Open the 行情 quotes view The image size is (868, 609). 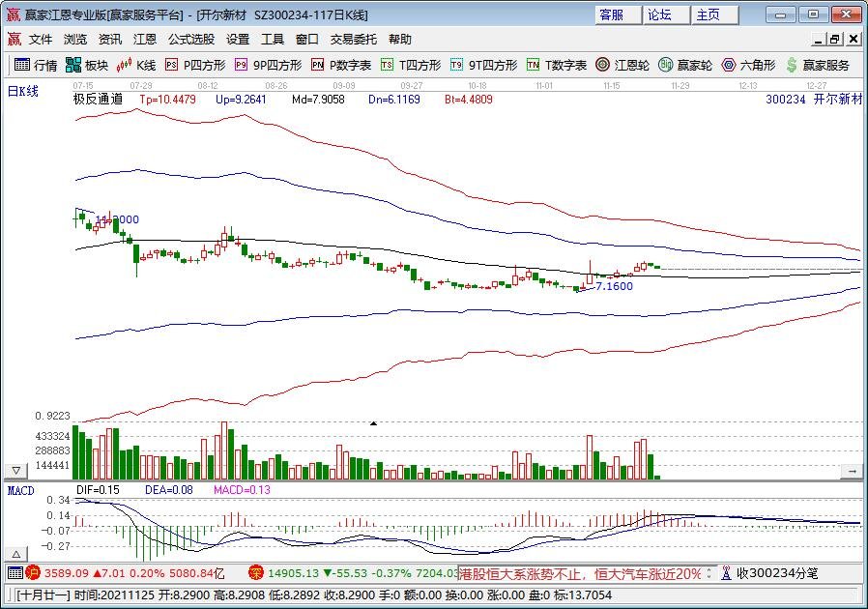(36, 66)
